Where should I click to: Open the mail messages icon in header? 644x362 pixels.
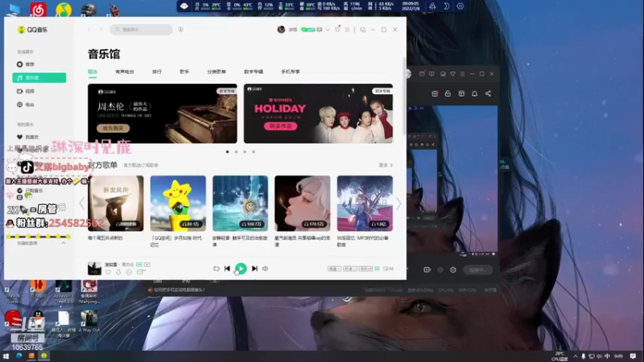click(320, 30)
